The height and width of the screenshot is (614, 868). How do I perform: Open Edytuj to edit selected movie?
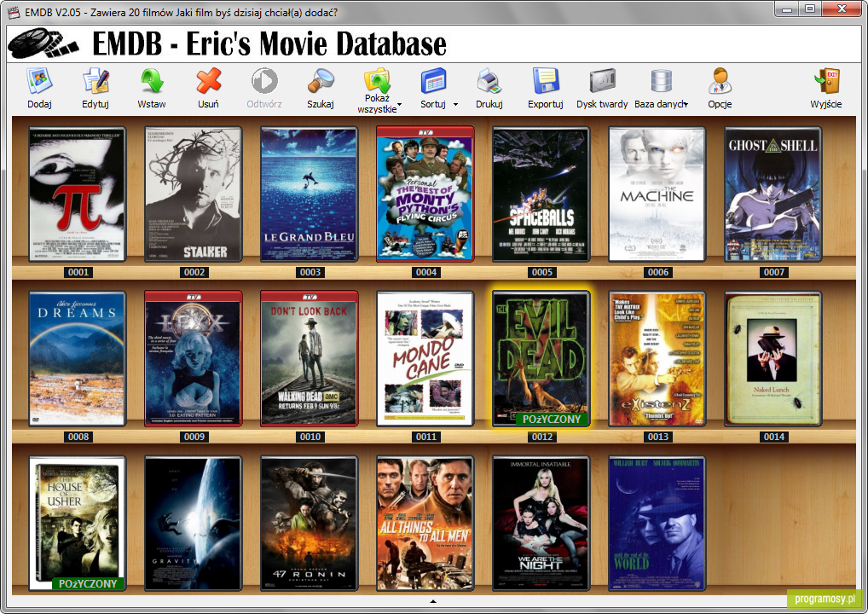[x=95, y=81]
